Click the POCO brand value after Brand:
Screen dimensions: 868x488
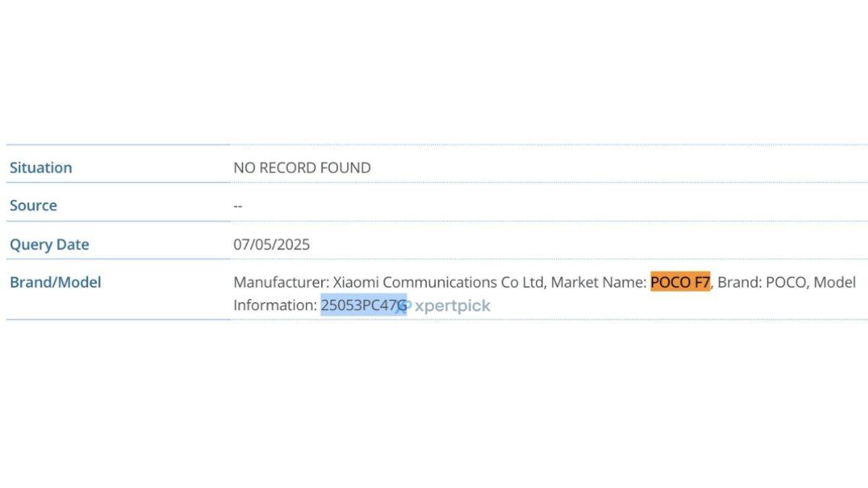785,282
